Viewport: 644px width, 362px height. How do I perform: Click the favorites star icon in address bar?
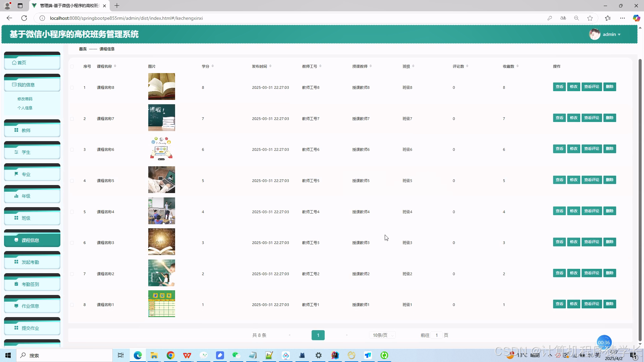click(x=590, y=18)
